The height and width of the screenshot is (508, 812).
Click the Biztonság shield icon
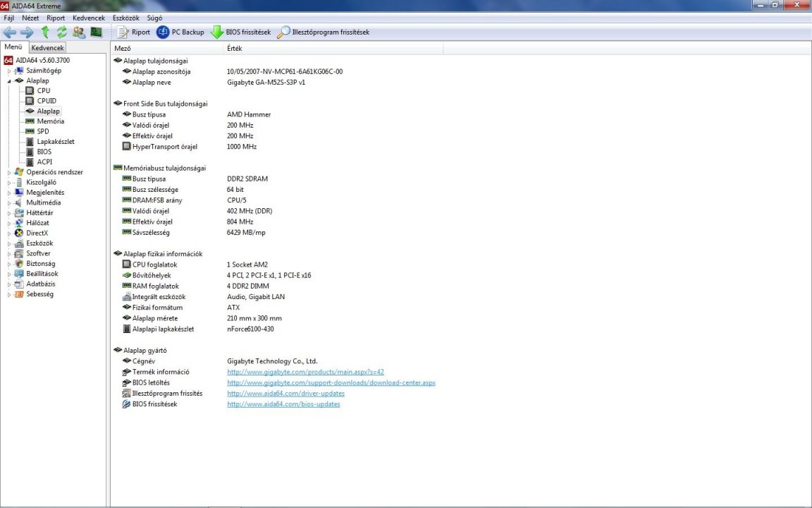(19, 263)
